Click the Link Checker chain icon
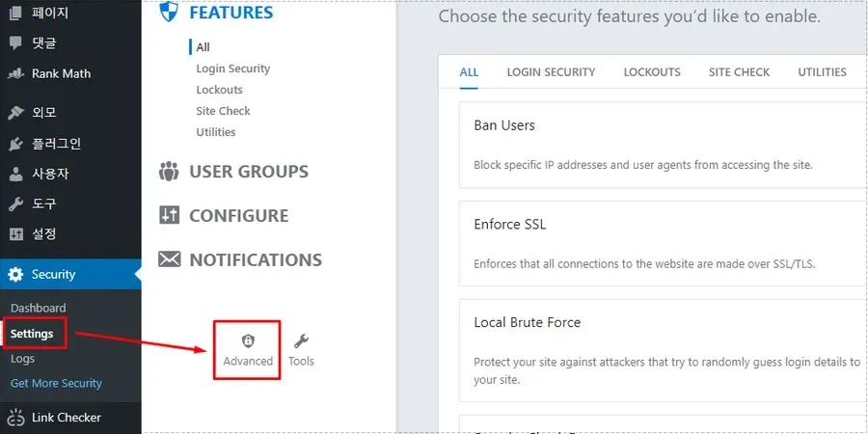The image size is (868, 434). (16, 418)
